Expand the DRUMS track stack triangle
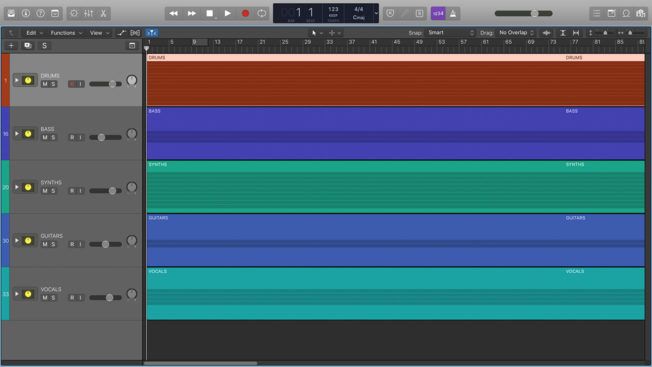Image resolution: width=652 pixels, height=367 pixels. point(17,80)
